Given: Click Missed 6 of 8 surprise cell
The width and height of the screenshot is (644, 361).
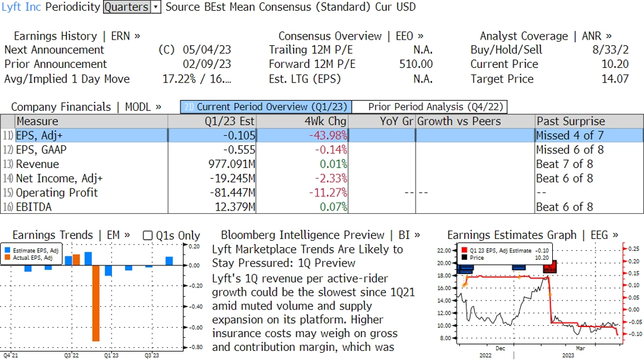Looking at the screenshot, I should tap(570, 150).
